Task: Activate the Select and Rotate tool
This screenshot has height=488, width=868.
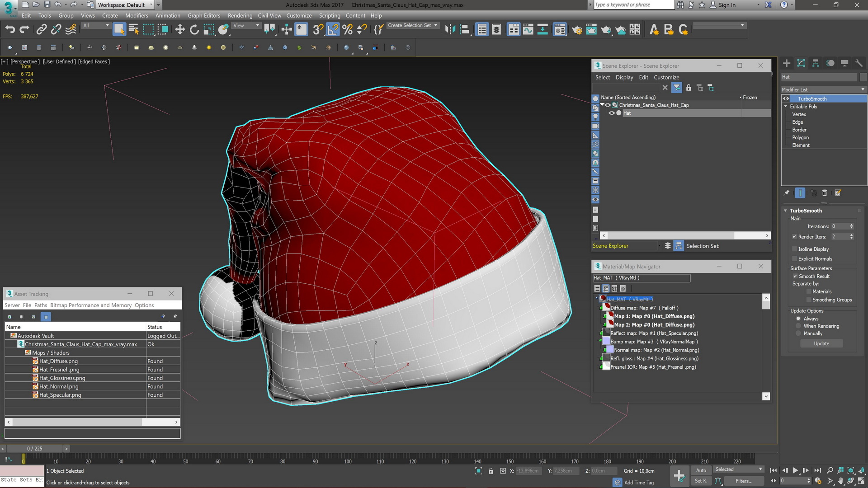Action: tap(194, 30)
